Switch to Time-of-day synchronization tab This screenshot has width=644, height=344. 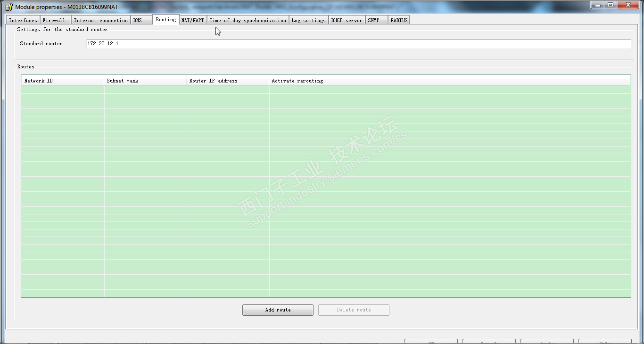coord(248,20)
